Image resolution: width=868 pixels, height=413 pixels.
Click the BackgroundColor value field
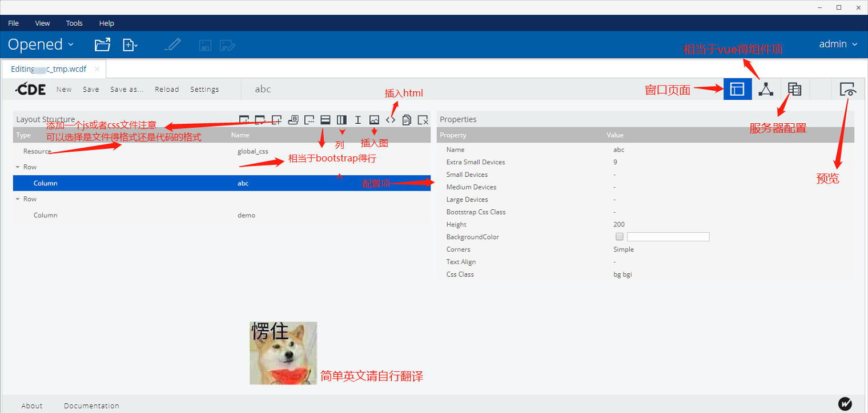(668, 237)
